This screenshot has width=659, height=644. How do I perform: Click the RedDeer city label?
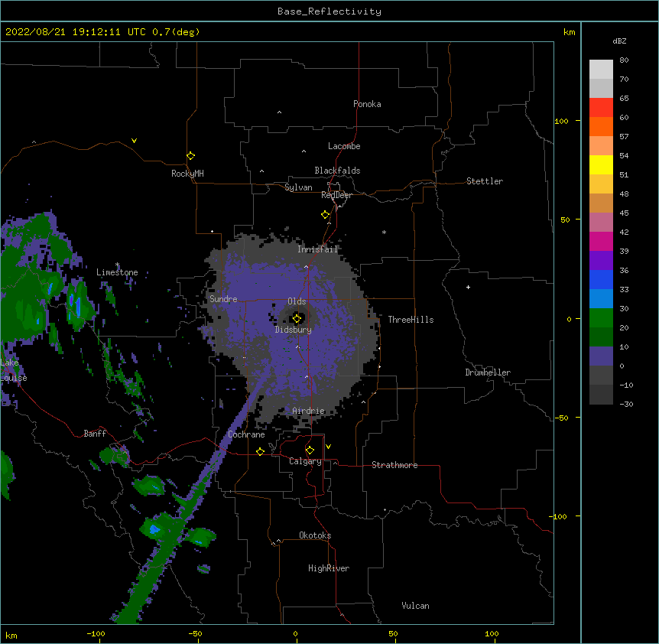click(336, 195)
